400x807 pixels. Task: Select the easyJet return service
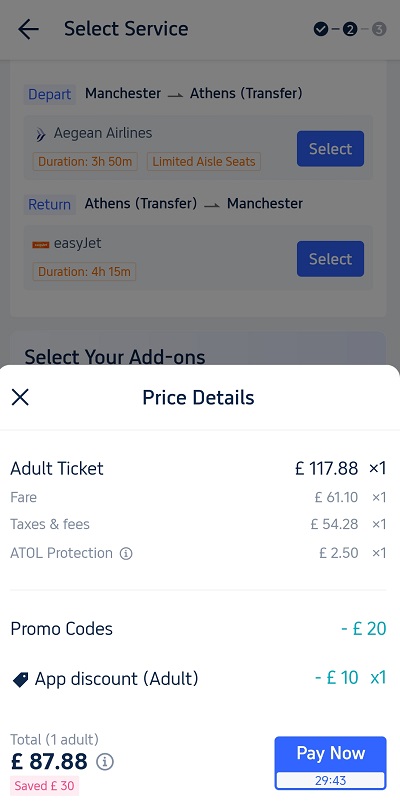tap(331, 259)
